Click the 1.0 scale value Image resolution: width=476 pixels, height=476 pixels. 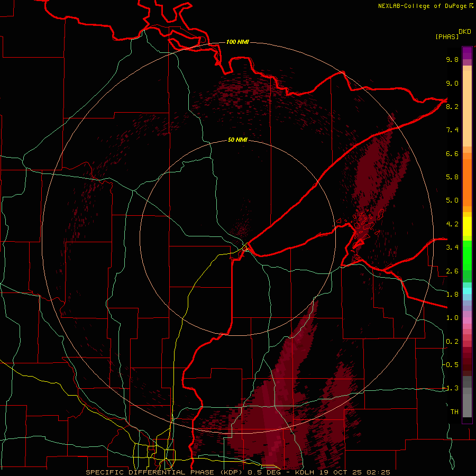(x=452, y=318)
